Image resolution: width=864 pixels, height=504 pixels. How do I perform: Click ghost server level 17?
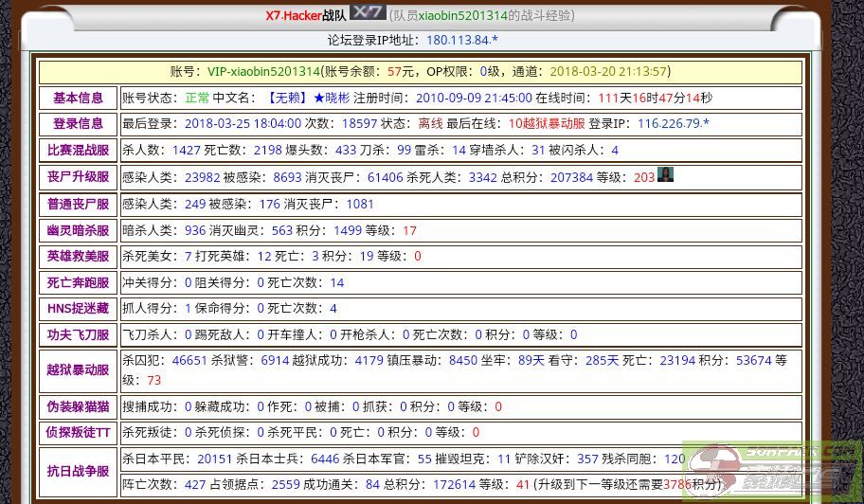[x=409, y=231]
